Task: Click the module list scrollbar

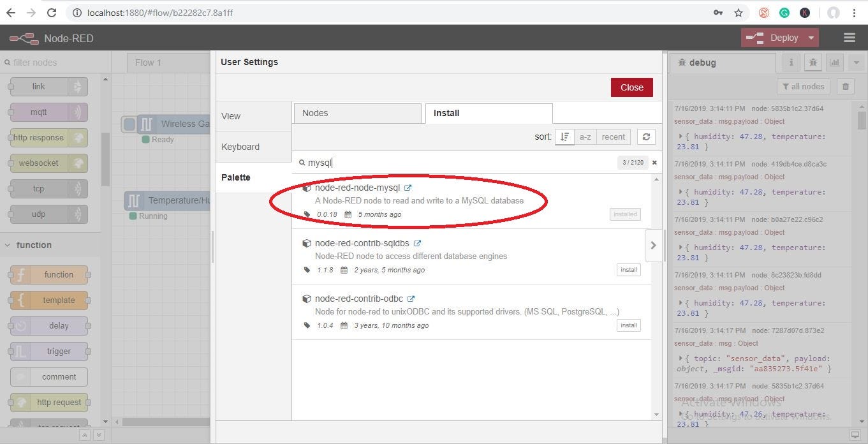Action: coord(657,297)
